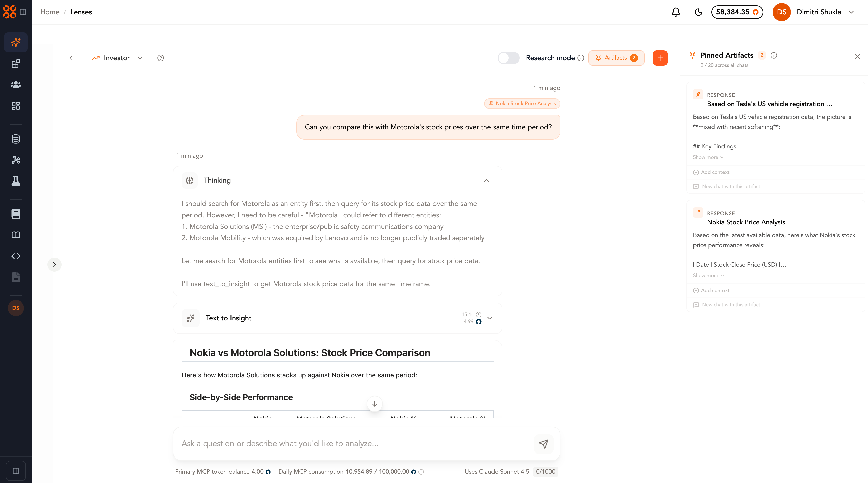Start a new chat with orange plus button
The width and height of the screenshot is (868, 483).
pyautogui.click(x=660, y=58)
